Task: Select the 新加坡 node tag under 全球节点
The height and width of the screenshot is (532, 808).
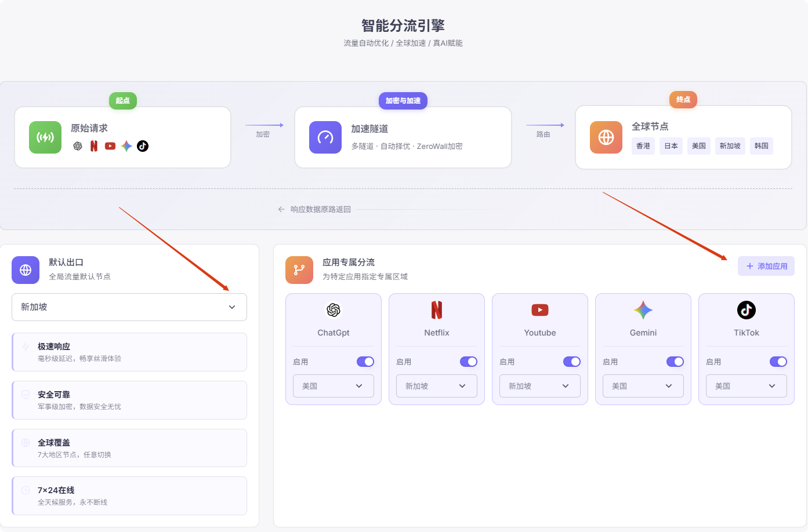Action: tap(730, 146)
